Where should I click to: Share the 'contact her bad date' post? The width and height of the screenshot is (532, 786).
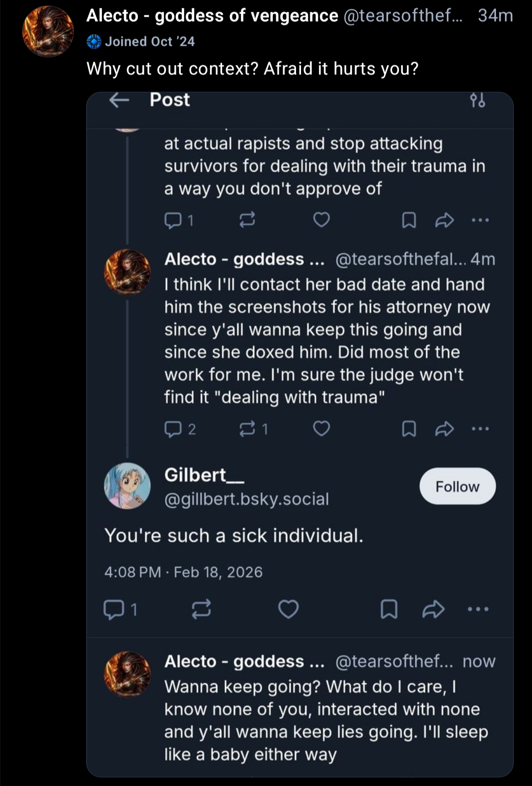coord(444,429)
